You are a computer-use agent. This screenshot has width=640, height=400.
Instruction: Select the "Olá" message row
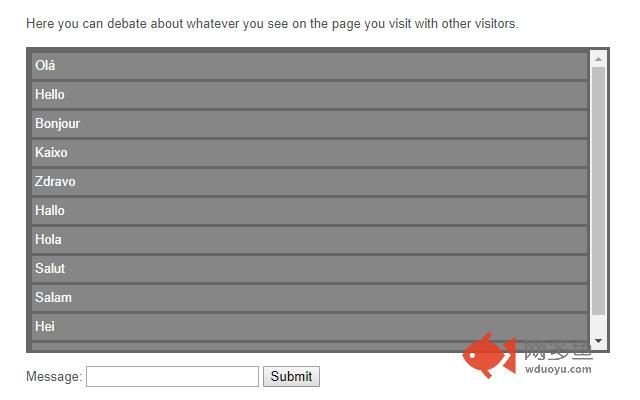point(309,66)
